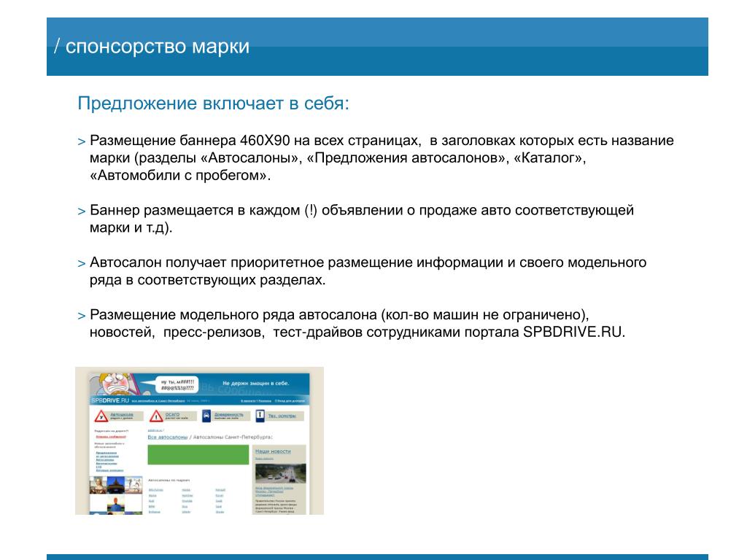Image resolution: width=747 pixels, height=560 pixels.
Task: Click the slide title 'спонсорство марки'
Action: [x=158, y=46]
